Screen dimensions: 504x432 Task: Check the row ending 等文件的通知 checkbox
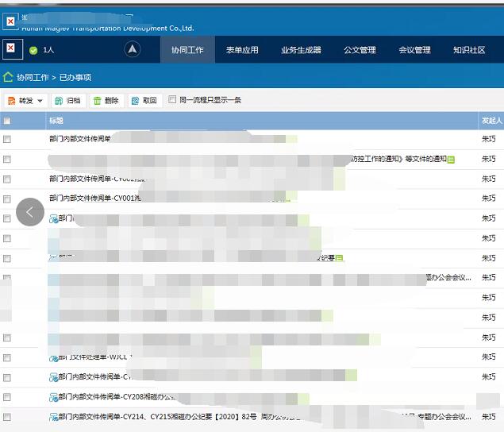(7, 160)
